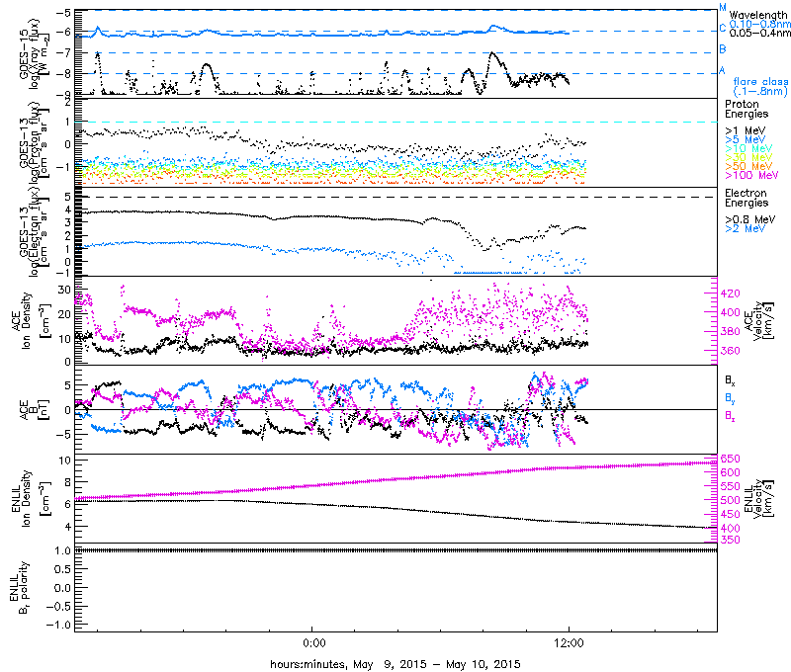
Task: Click the '650' ENLIL velocity tick label
Action: [x=730, y=459]
